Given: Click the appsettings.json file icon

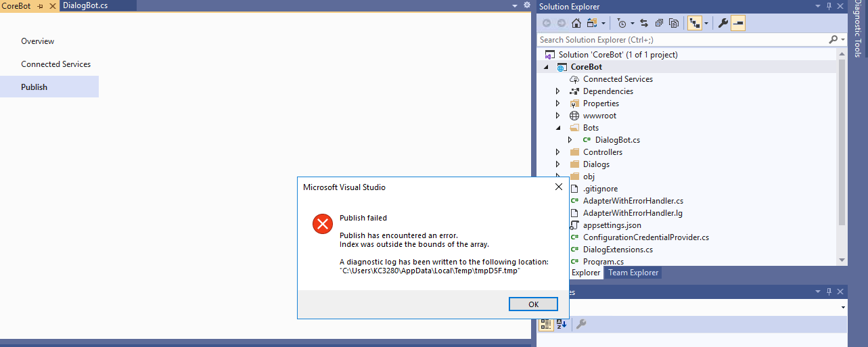Looking at the screenshot, I should pos(574,225).
